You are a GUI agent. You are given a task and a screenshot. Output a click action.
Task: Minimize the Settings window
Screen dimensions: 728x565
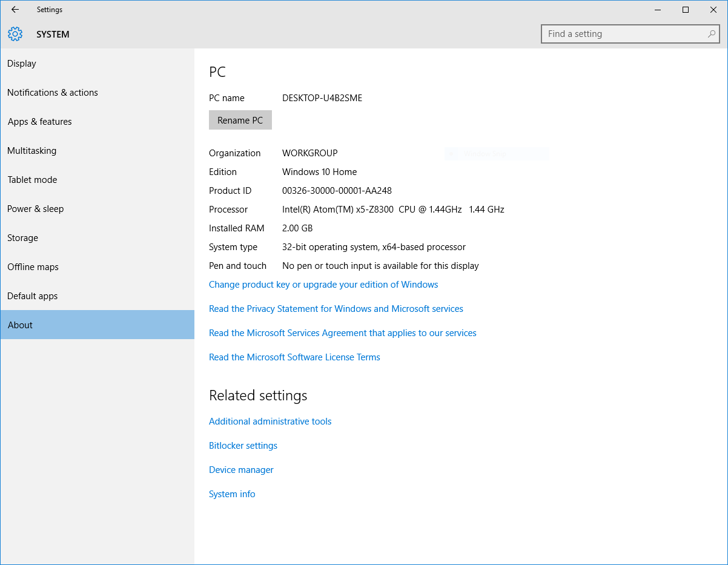658,10
